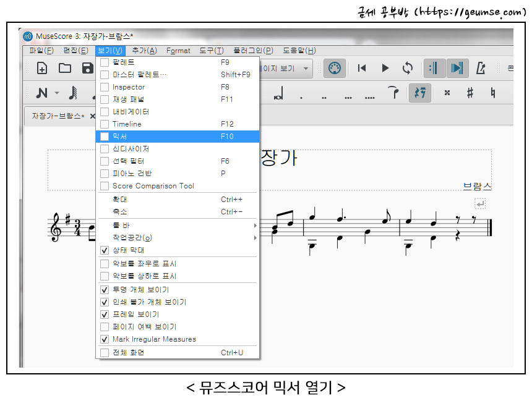The image size is (532, 401).
Task: Toggle the 선택 필터 checkbox
Action: 105,161
